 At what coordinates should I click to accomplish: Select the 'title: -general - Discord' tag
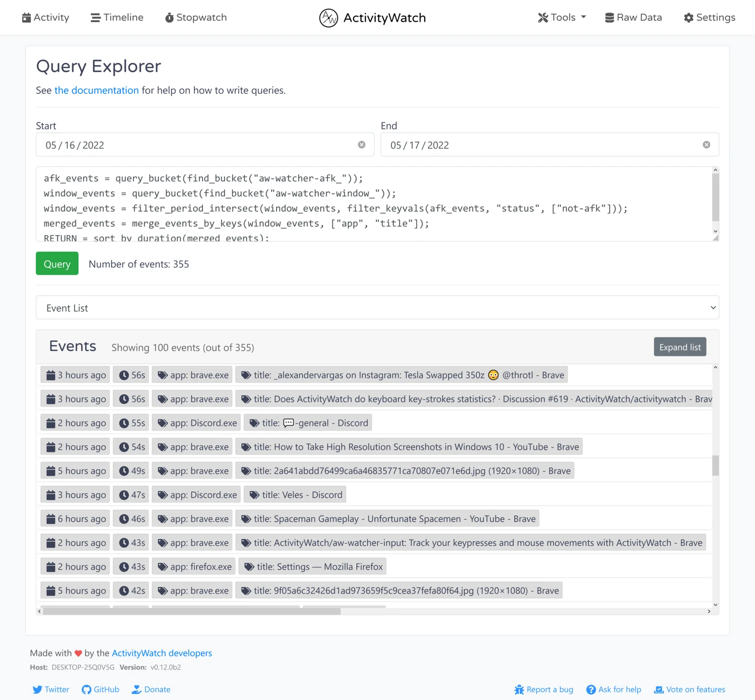click(308, 423)
